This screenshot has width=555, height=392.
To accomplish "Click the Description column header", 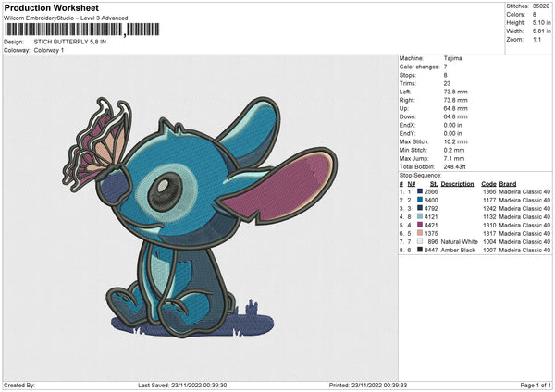I will tap(457, 184).
